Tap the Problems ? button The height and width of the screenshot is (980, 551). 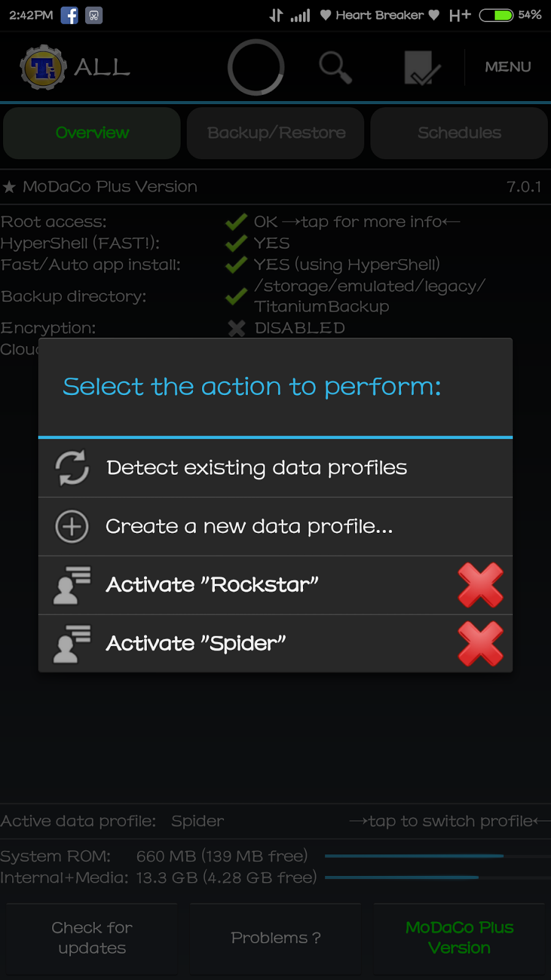275,938
